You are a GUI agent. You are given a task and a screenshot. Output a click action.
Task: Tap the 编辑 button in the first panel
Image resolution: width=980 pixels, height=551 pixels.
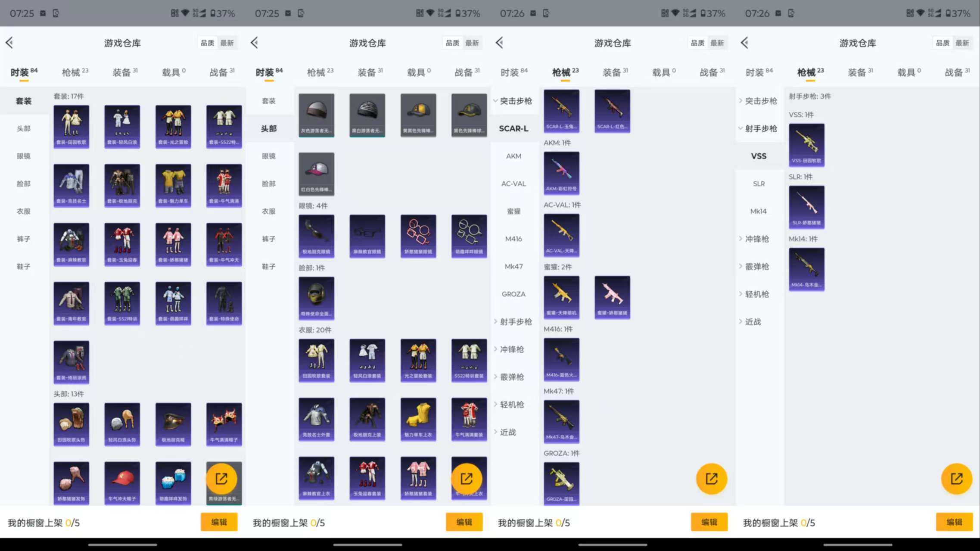click(219, 522)
